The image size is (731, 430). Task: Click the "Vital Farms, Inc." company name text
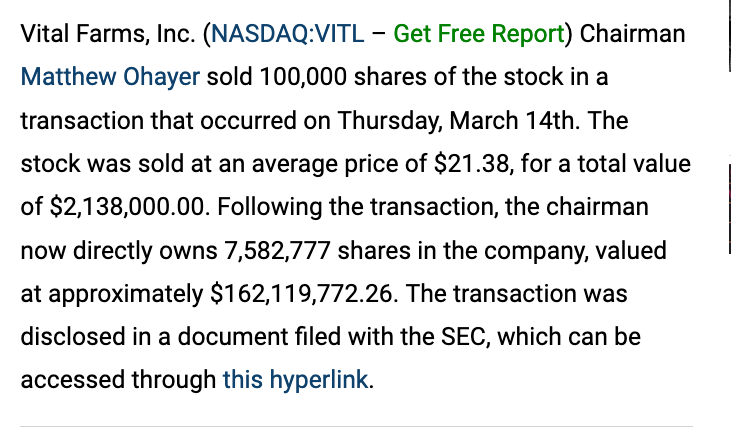click(x=108, y=34)
